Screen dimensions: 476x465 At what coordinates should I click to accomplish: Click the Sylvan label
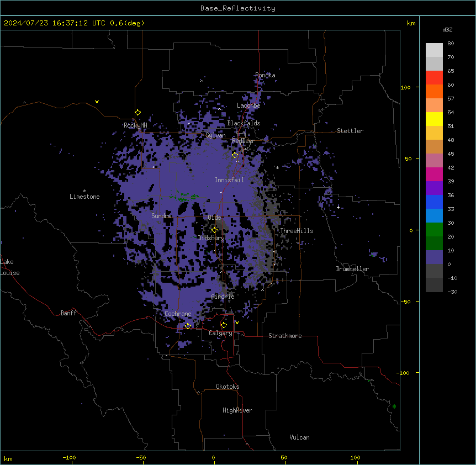(215, 135)
